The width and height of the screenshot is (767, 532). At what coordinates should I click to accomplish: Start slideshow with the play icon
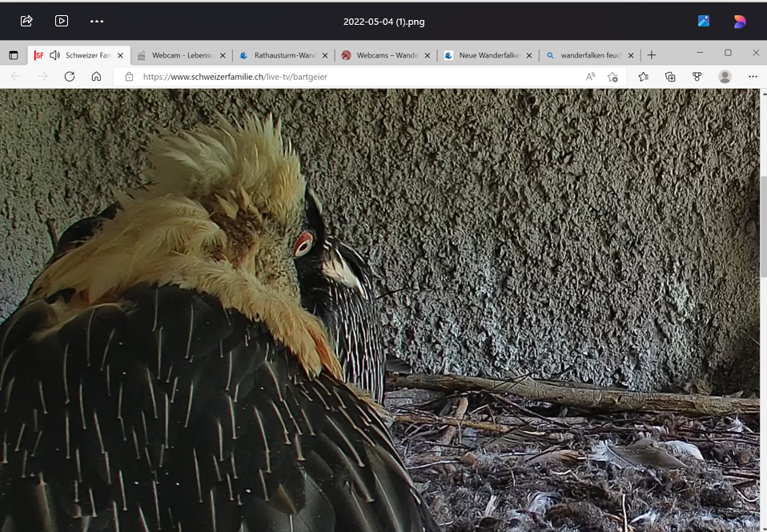click(x=62, y=21)
